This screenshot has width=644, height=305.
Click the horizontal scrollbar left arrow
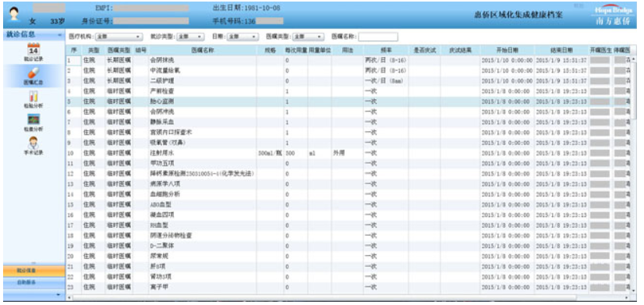[x=69, y=297]
